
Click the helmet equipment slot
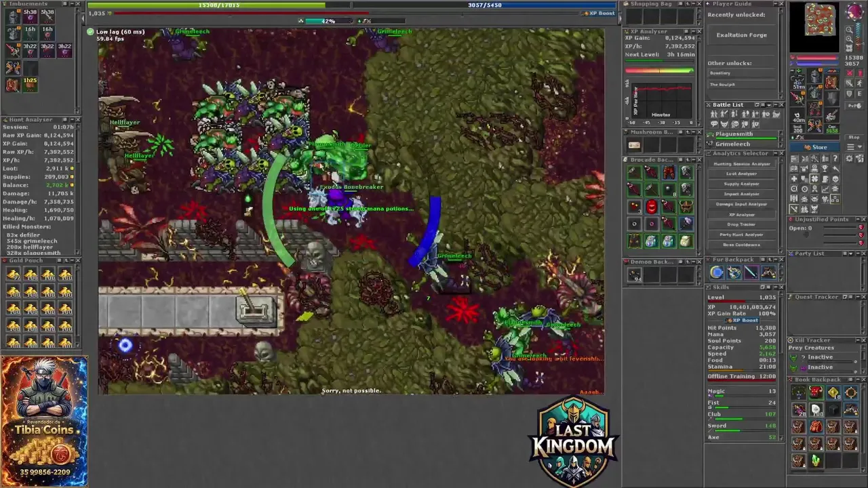click(x=814, y=76)
